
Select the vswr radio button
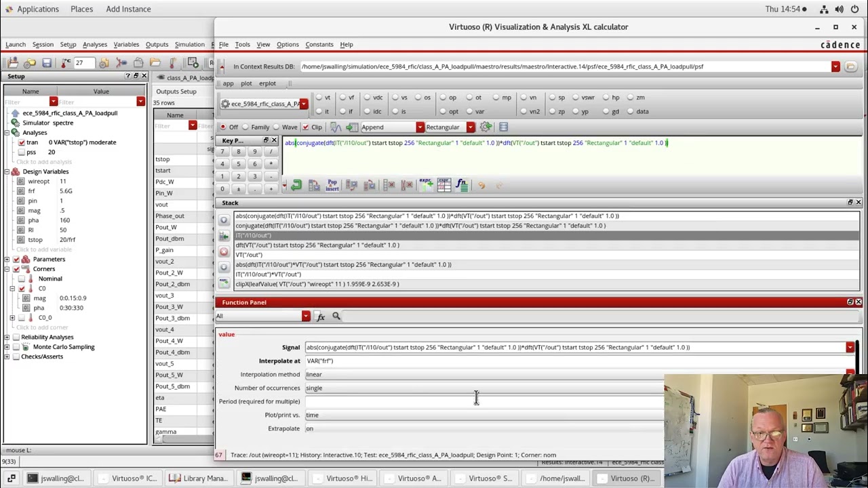574,97
